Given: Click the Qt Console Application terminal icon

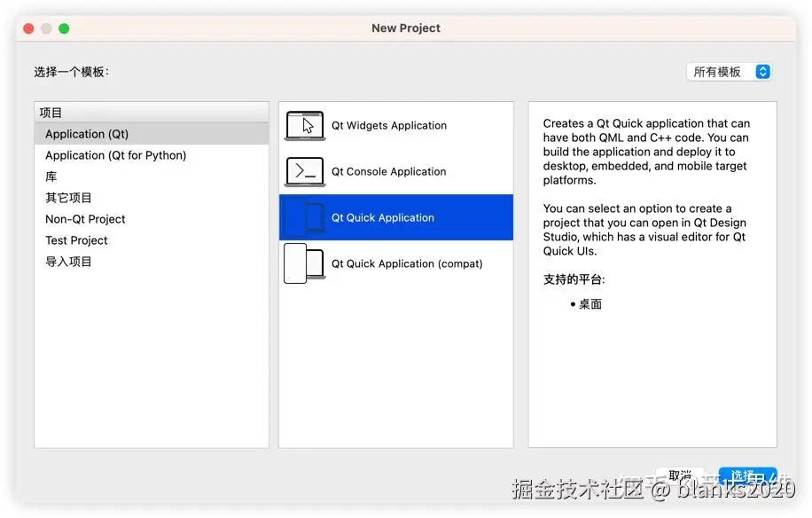Looking at the screenshot, I should [305, 171].
